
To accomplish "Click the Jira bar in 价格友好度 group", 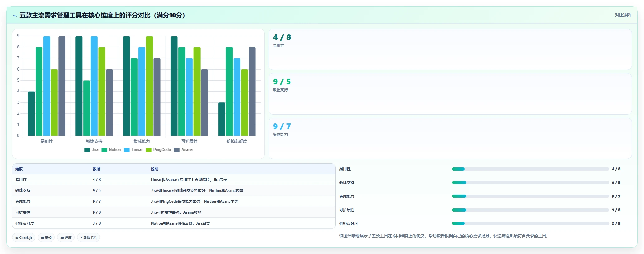I will tap(222, 119).
